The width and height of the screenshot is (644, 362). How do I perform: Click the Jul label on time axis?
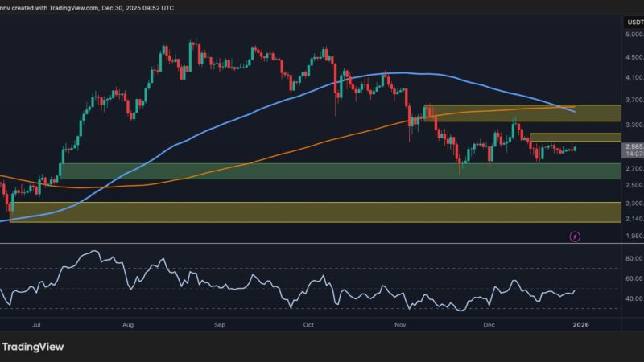(36, 325)
